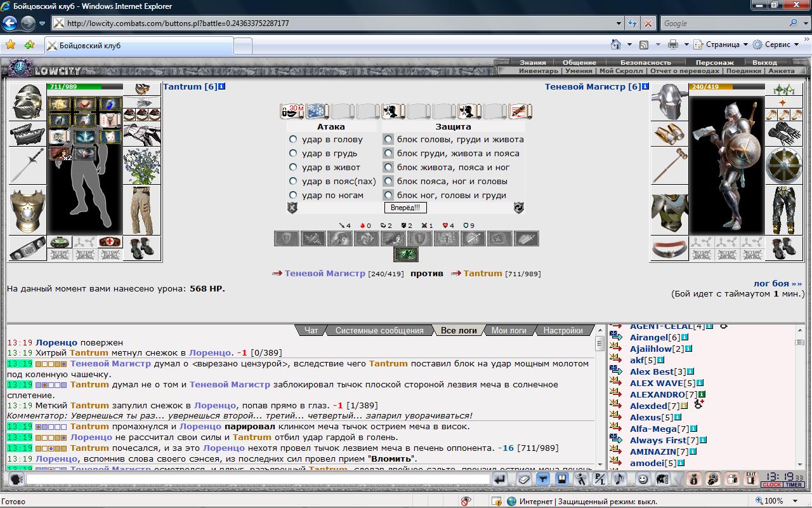Image resolution: width=812 pixels, height=508 pixels.
Task: Click the refresh shield icon beside Вперёд
Action: pos(519,208)
